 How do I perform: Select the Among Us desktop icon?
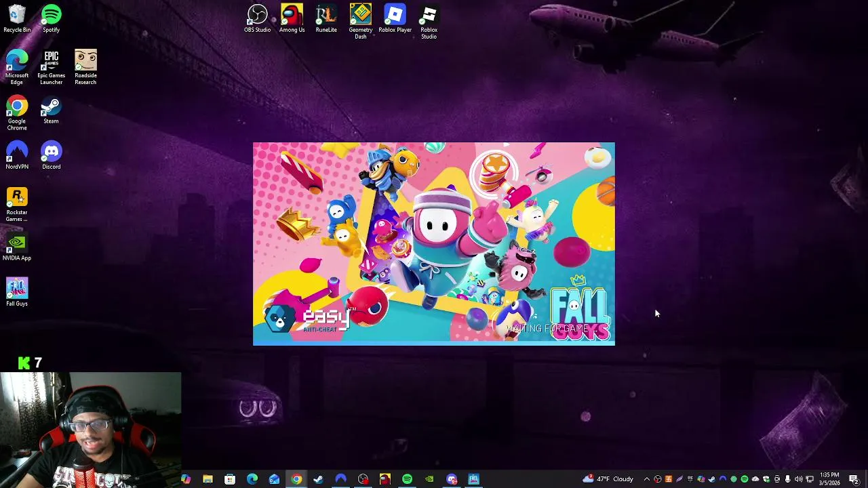point(292,18)
